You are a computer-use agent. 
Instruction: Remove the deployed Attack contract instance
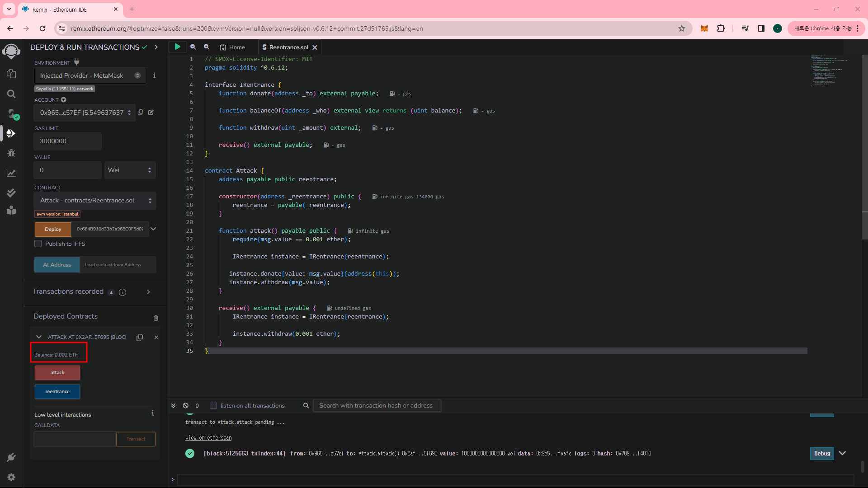(156, 338)
